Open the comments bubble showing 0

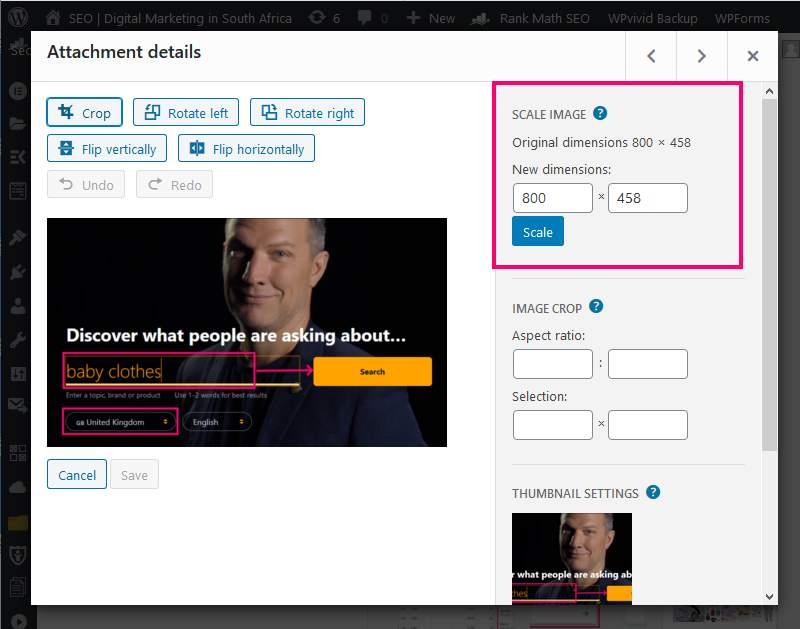coord(372,18)
